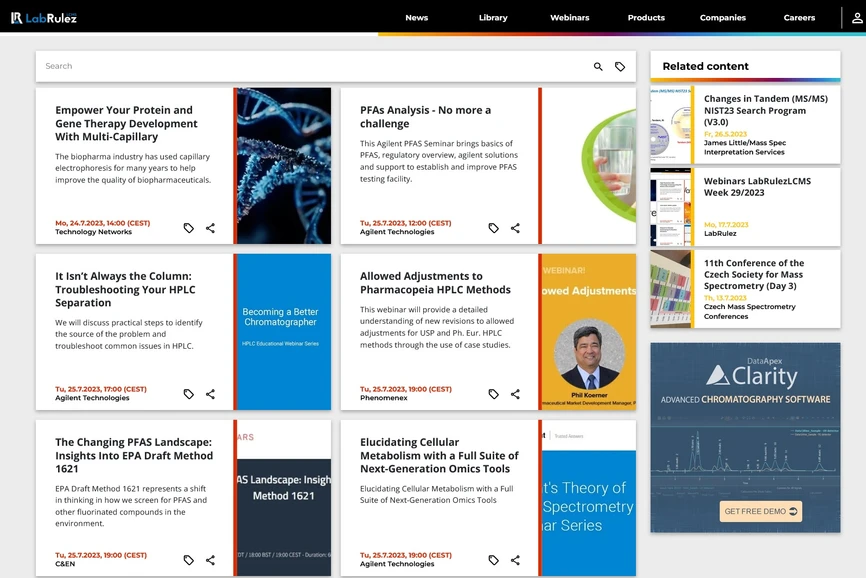Click the tag filter icon beside search
866x578 pixels.
tap(621, 66)
